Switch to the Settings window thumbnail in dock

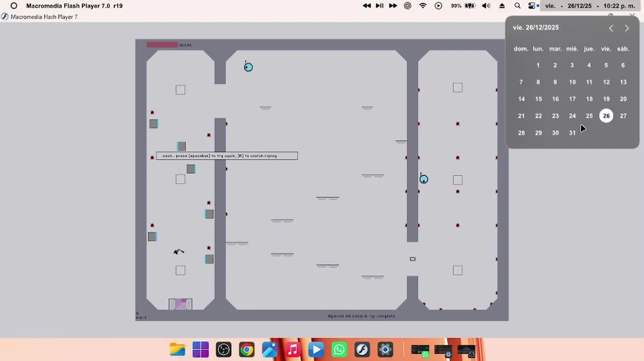pos(443,350)
